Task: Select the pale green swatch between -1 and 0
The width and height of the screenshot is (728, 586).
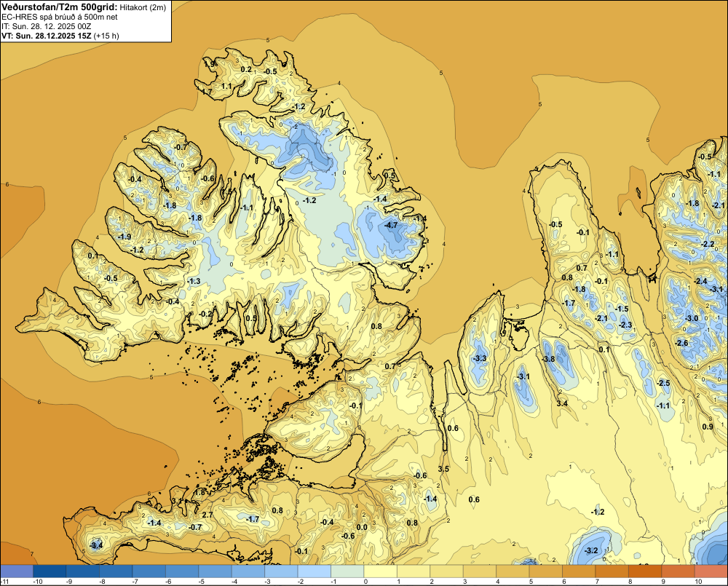Action: pos(348,571)
